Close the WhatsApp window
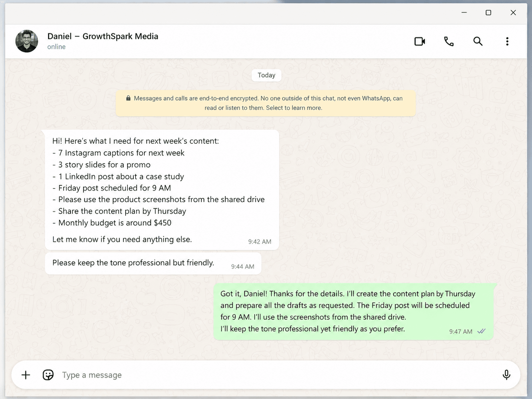 coord(513,12)
